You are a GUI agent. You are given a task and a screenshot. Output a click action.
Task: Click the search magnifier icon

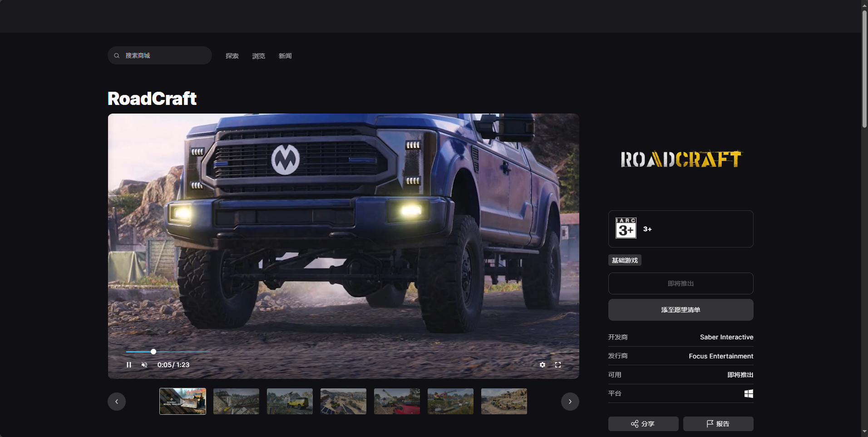[x=117, y=55]
